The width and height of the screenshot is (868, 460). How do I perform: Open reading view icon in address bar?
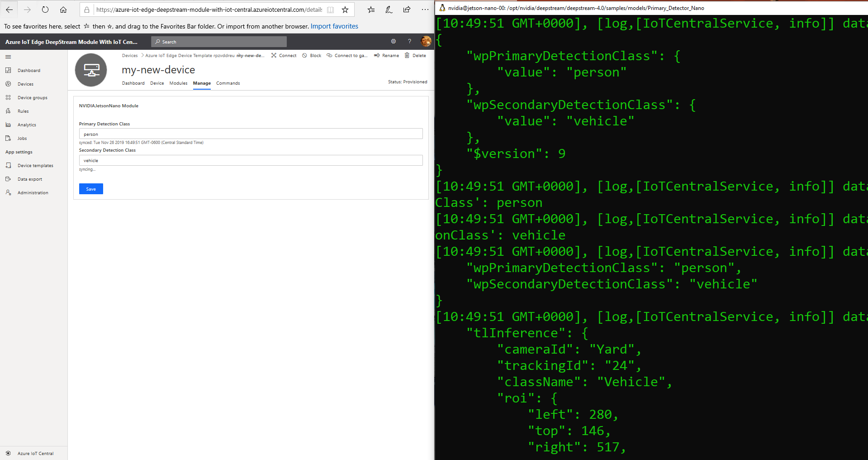coord(331,10)
